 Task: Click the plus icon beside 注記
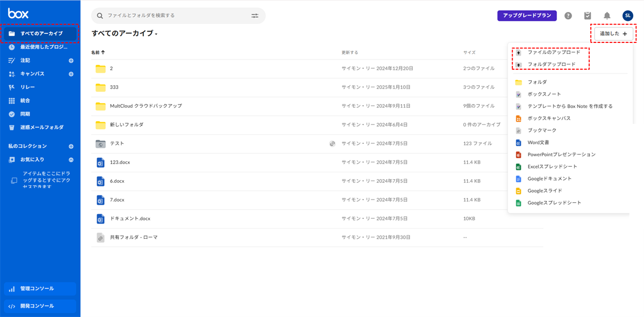coord(71,61)
